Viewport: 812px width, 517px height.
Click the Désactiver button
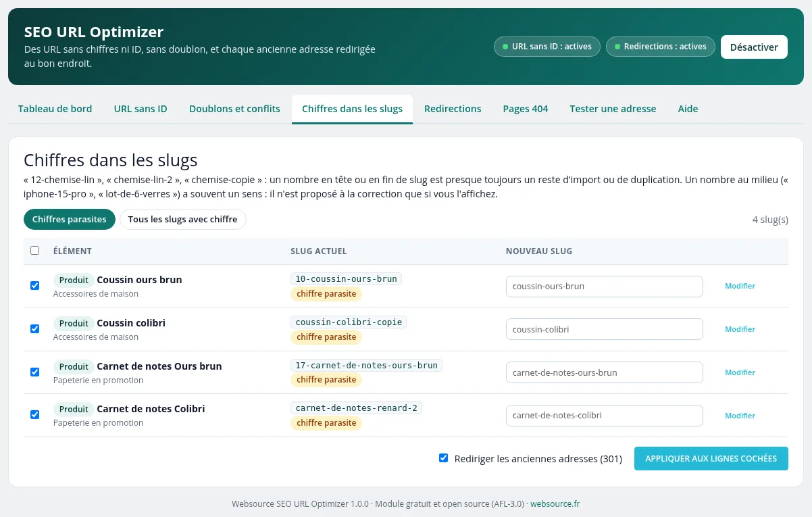754,47
